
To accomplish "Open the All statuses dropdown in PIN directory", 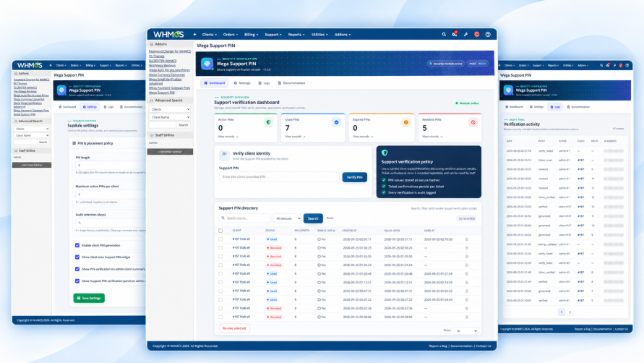I will click(x=288, y=218).
